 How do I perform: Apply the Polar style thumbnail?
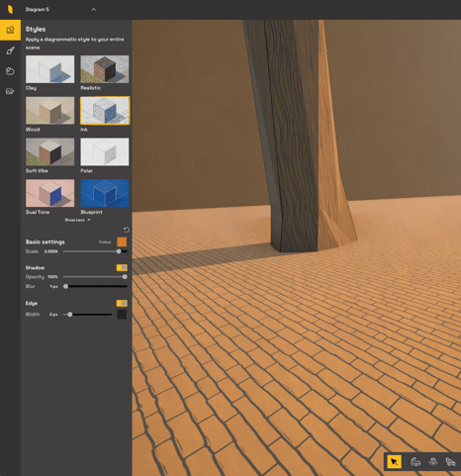[x=105, y=151]
